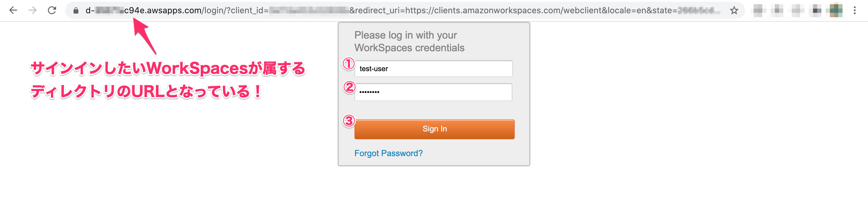Click the circled number 3 marker
Screen dimensions: 868x214
click(x=349, y=121)
